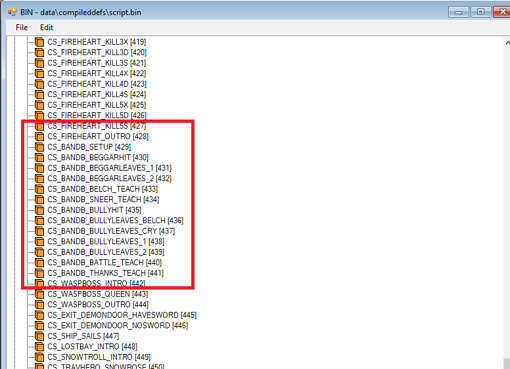The height and width of the screenshot is (369, 510).
Task: Click the scrollbar up arrow
Action: (x=507, y=43)
